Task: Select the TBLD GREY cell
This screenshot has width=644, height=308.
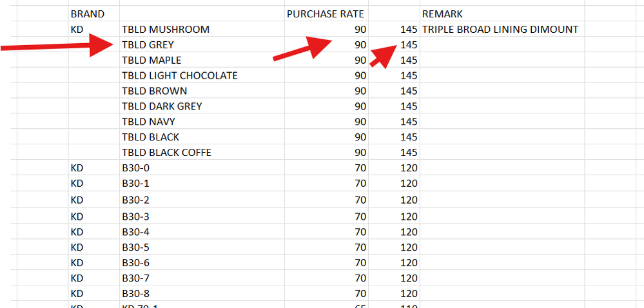Action: coord(202,44)
